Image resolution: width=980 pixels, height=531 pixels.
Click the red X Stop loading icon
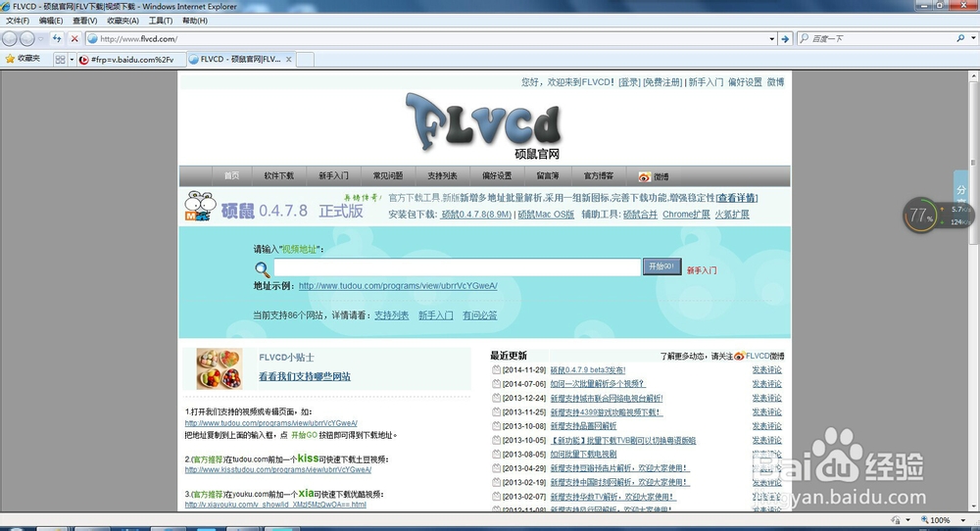74,39
